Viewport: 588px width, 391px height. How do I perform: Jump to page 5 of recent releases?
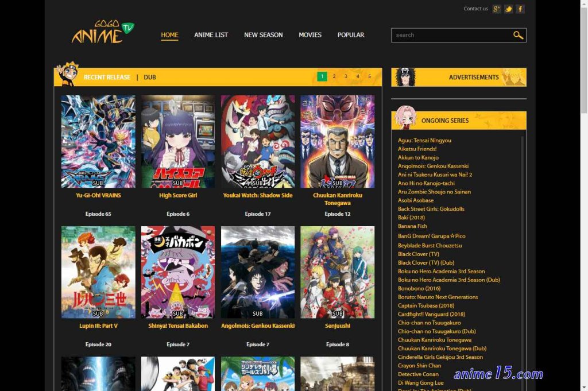click(369, 76)
